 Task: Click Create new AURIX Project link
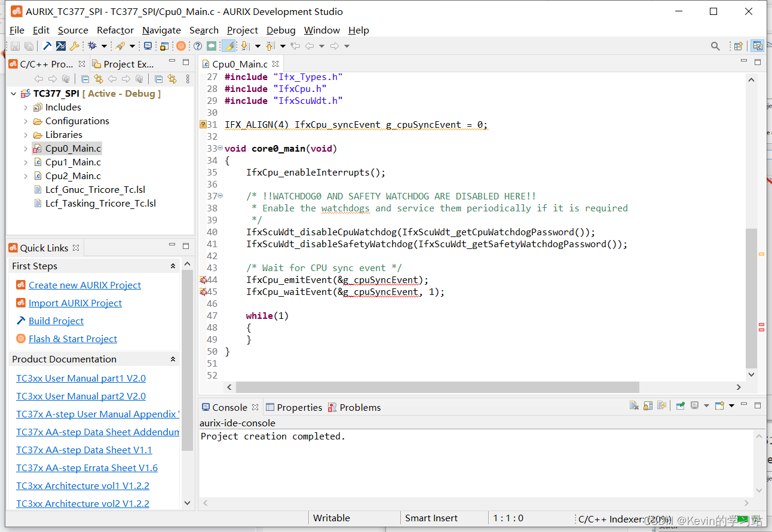[x=85, y=285]
